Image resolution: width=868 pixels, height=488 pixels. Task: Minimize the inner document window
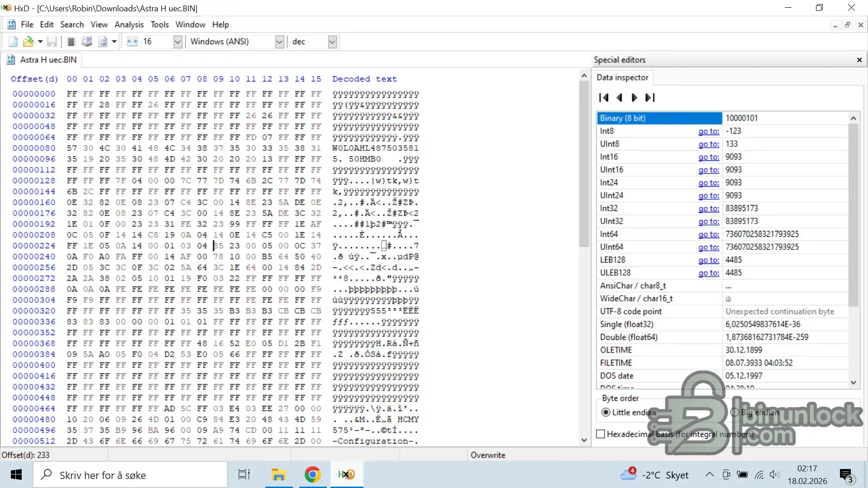[835, 25]
